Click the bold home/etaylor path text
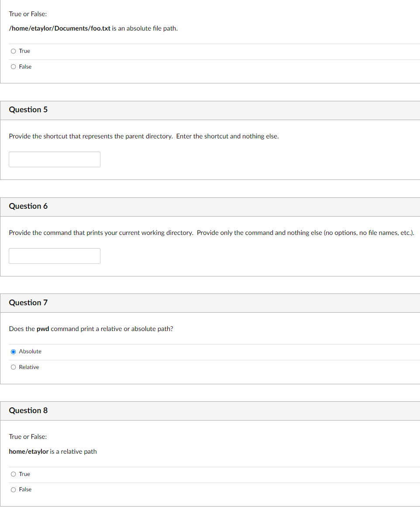This screenshot has width=420, height=507. coord(29,452)
